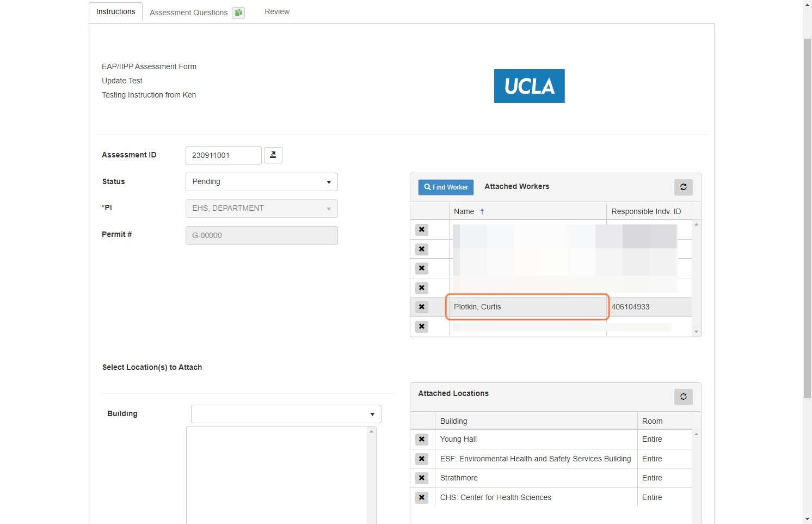The width and height of the screenshot is (812, 524).
Task: Click the upload icon next to Assessment ID
Action: (273, 155)
